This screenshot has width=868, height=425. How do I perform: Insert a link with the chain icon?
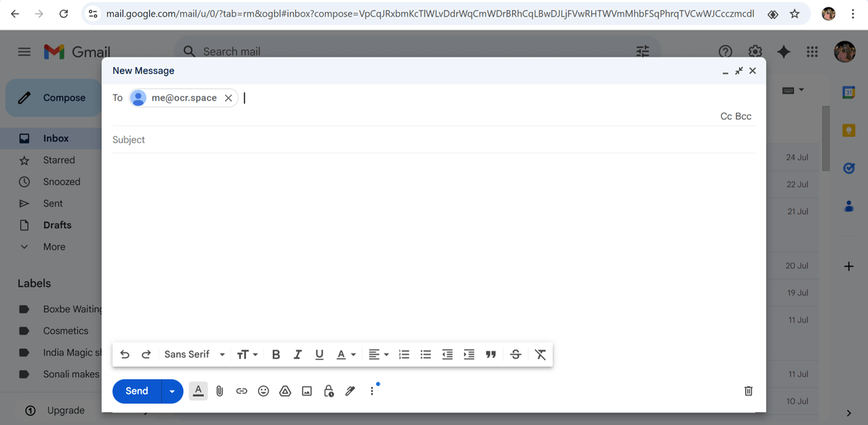[242, 391]
